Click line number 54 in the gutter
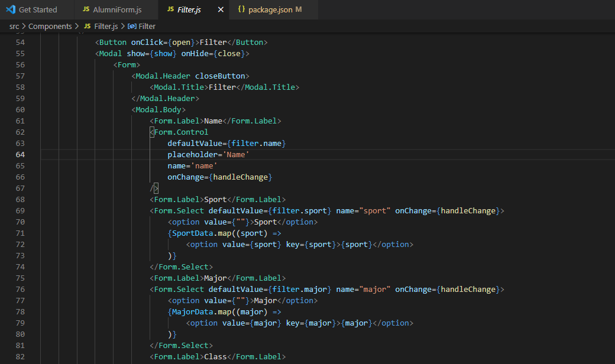This screenshot has height=364, width=615. pos(20,43)
